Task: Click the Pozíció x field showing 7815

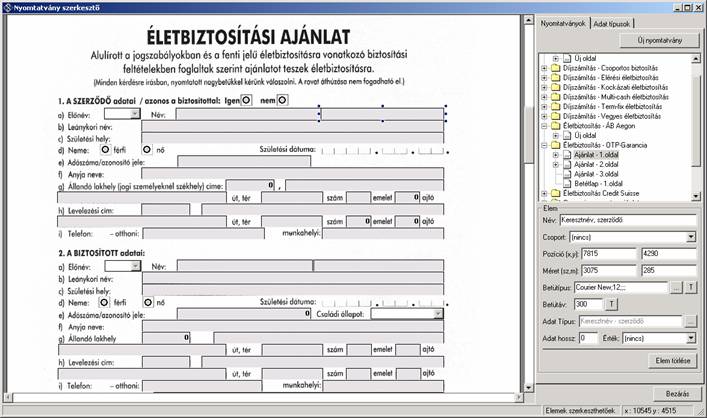Action: 609,254
